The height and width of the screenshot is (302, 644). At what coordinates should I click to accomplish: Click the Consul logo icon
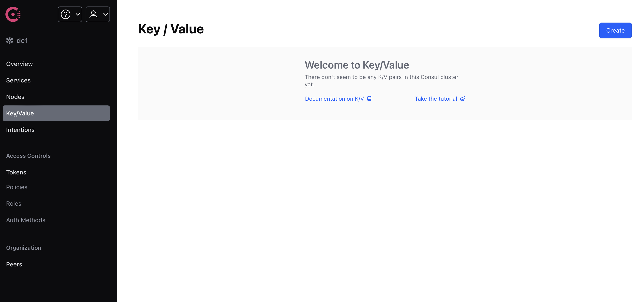pos(13,14)
